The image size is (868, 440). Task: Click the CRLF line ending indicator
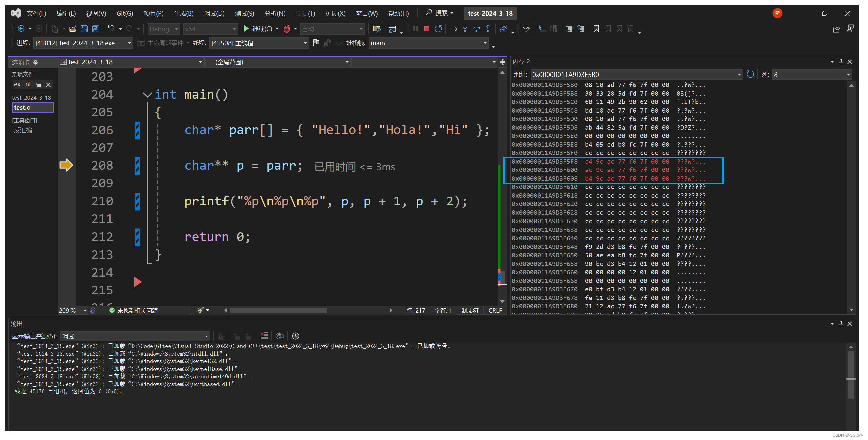(495, 310)
